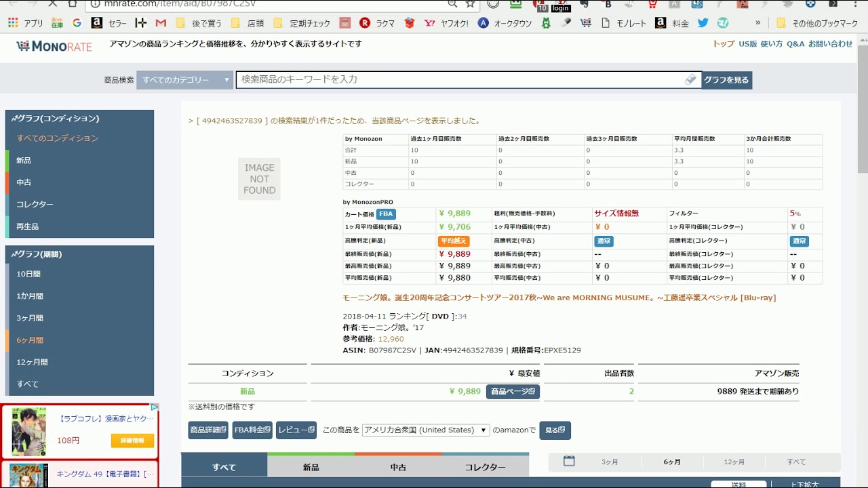Viewport: 868px width, 488px height.
Task: Open the 店頭 bookmark folder
Action: [248, 23]
